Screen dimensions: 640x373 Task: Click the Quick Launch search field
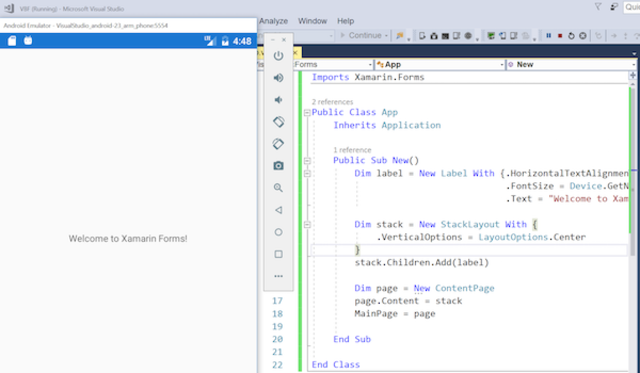[x=632, y=7]
